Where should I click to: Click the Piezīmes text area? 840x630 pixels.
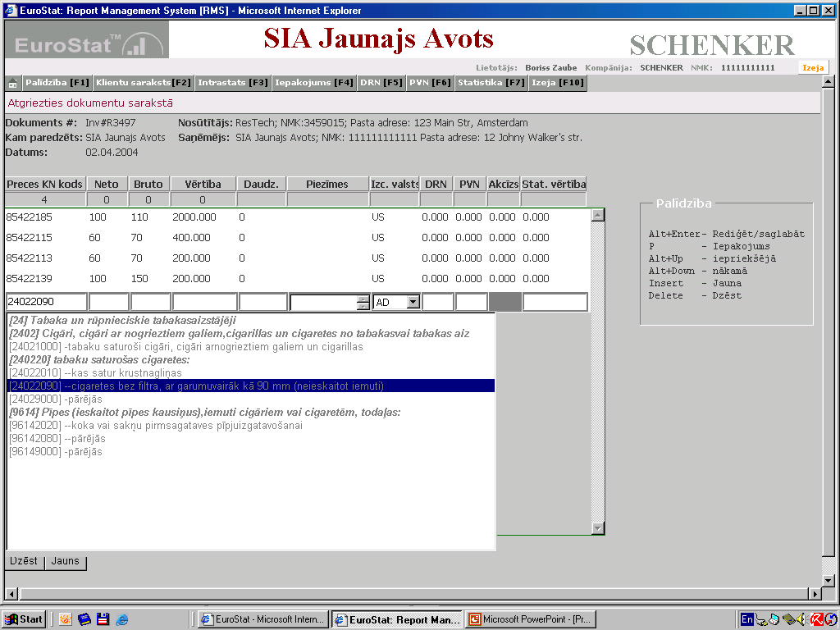pyautogui.click(x=324, y=303)
